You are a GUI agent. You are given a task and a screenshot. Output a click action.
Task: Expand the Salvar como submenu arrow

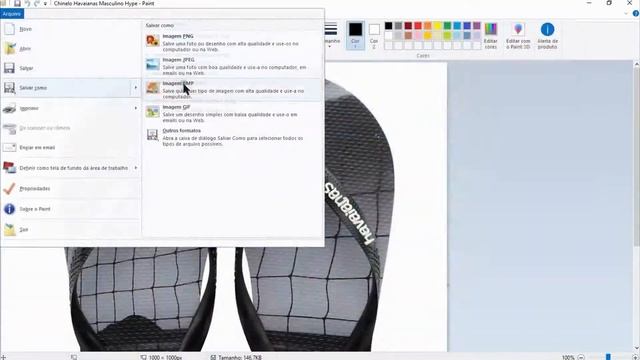pyautogui.click(x=136, y=88)
